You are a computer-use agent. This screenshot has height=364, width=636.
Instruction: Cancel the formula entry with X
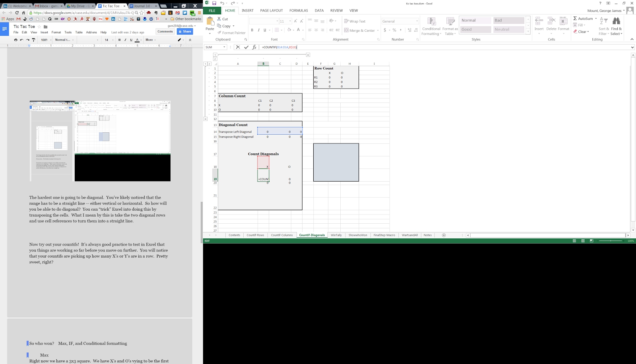coord(238,47)
